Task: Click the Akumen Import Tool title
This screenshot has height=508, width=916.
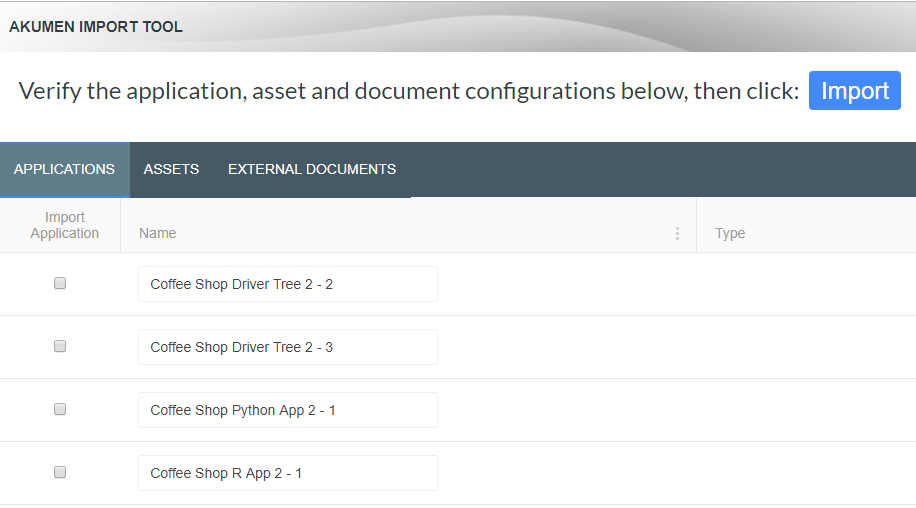Action: tap(96, 27)
